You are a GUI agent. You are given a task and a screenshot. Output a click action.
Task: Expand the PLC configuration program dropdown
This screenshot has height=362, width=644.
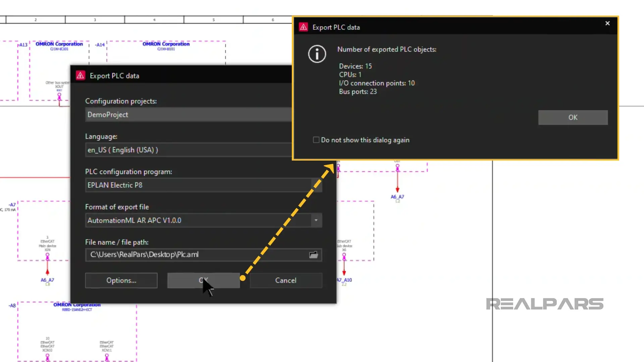(317, 185)
